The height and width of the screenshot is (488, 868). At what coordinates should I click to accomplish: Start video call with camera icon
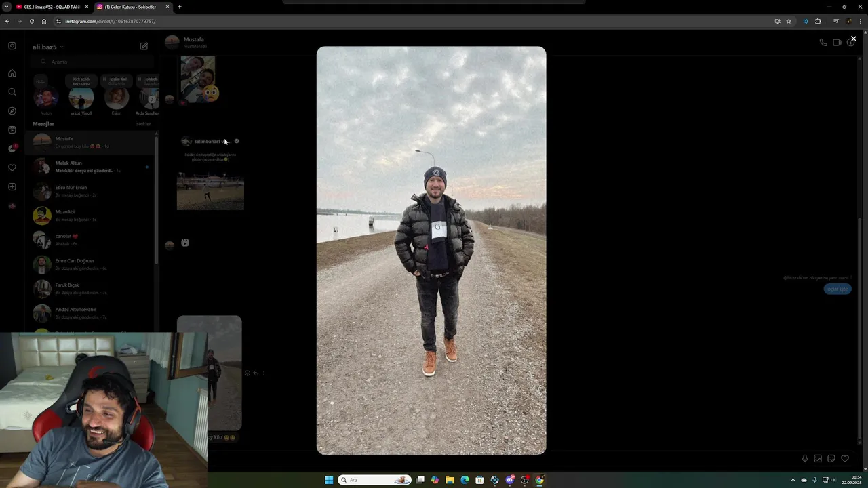[837, 42]
